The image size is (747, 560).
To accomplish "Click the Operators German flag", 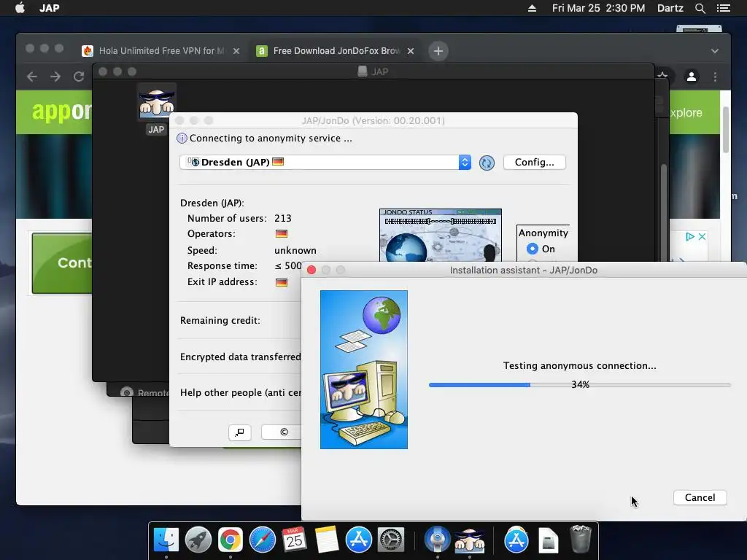I will coord(281,234).
